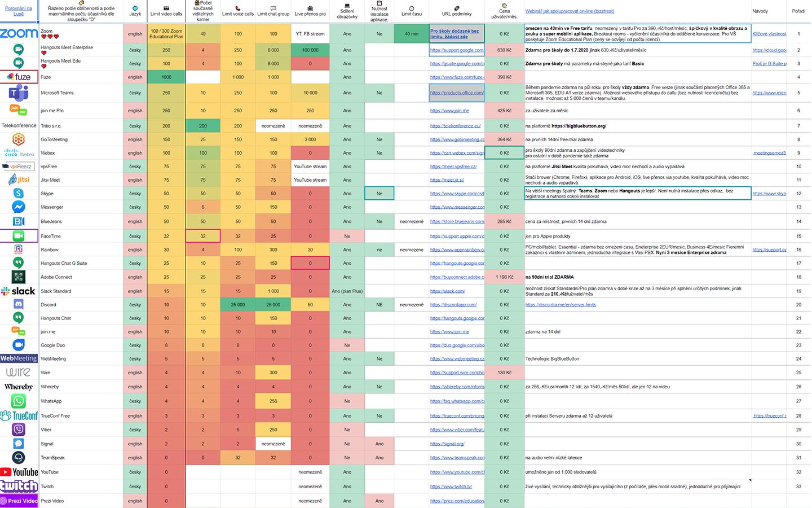812x508 pixels.
Task: Open the Webinář jak spolupracovat on-line link
Action: tap(570, 11)
